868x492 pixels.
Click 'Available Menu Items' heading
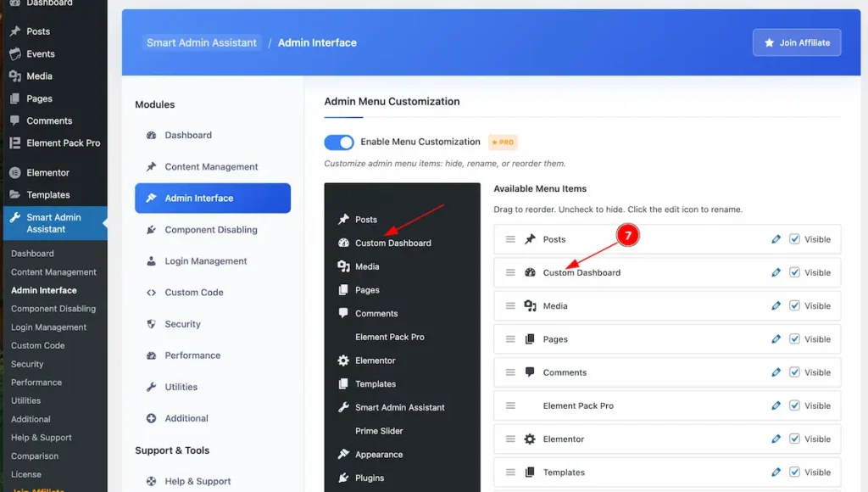540,189
